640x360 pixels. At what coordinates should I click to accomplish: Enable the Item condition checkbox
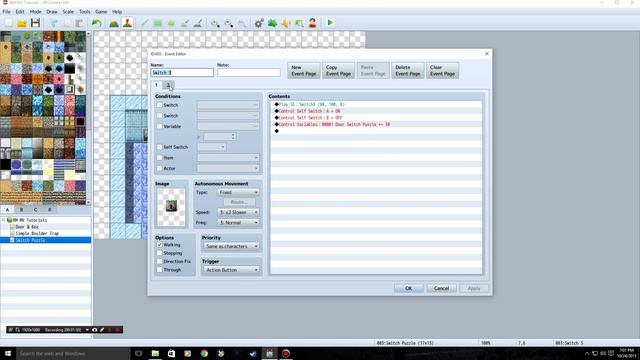(160, 158)
